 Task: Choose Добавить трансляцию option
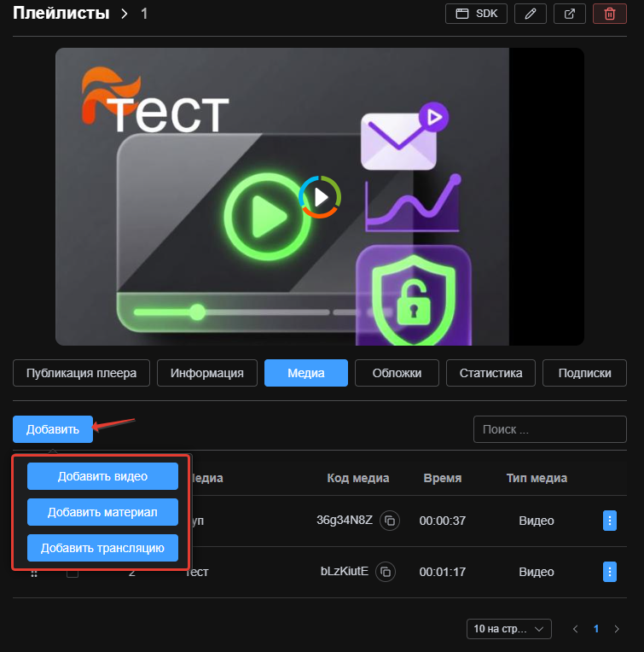click(x=102, y=548)
